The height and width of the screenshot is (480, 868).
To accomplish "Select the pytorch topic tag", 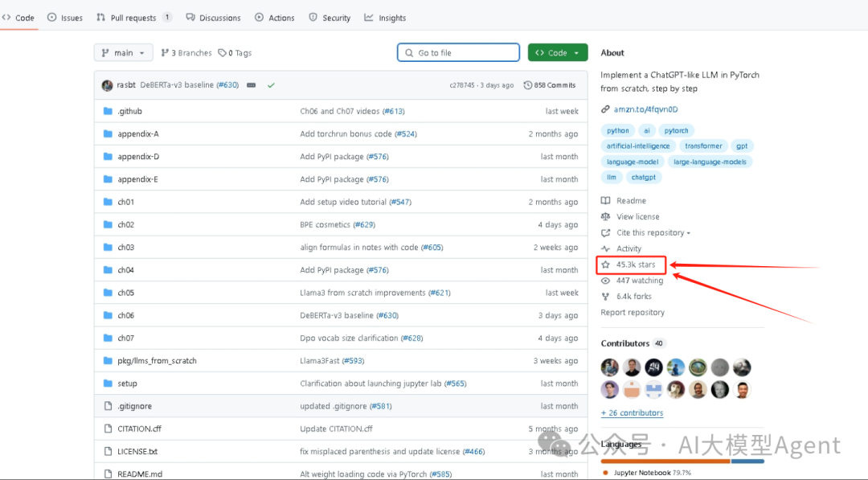I will 676,131.
